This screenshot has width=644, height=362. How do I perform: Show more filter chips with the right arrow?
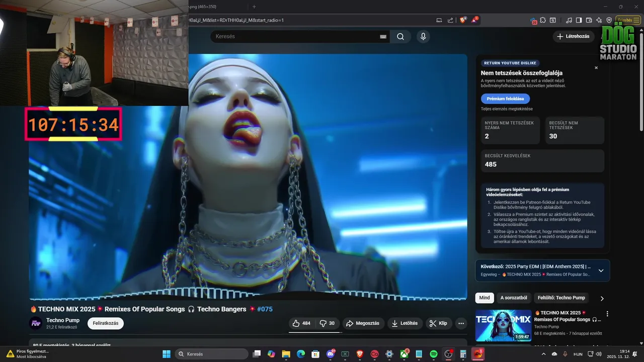click(x=602, y=298)
